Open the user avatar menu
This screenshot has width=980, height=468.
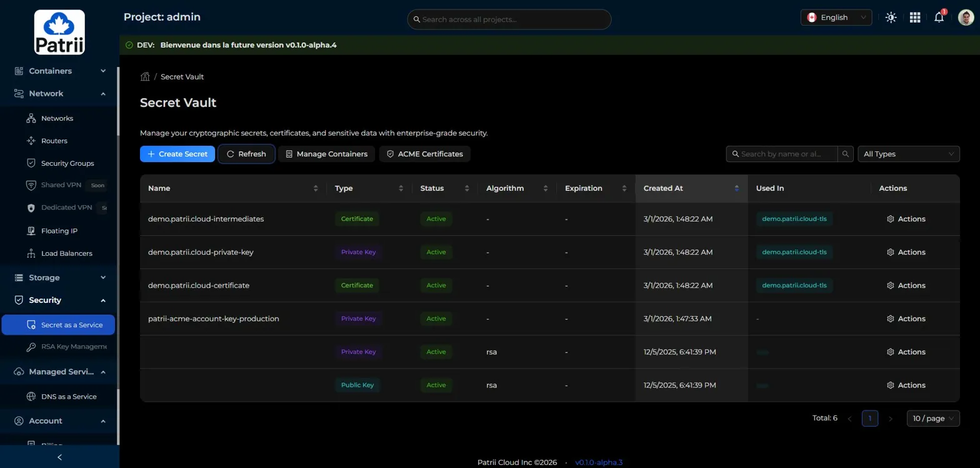tap(966, 18)
